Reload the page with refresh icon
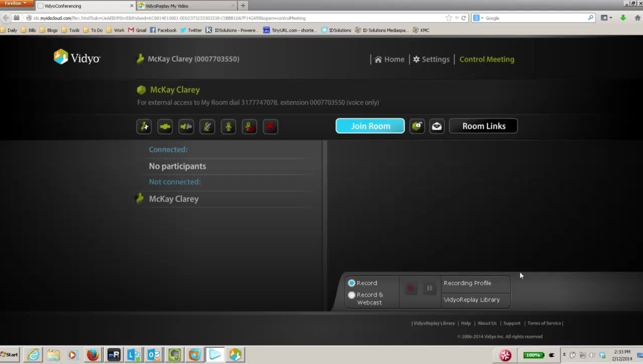The width and height of the screenshot is (643, 364). point(464,18)
